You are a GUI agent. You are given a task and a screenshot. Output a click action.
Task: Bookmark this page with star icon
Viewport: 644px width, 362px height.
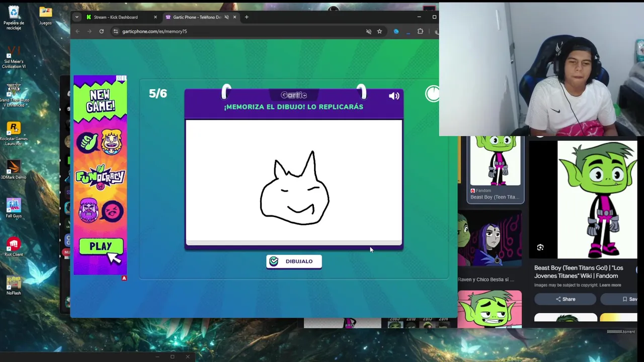click(x=379, y=31)
